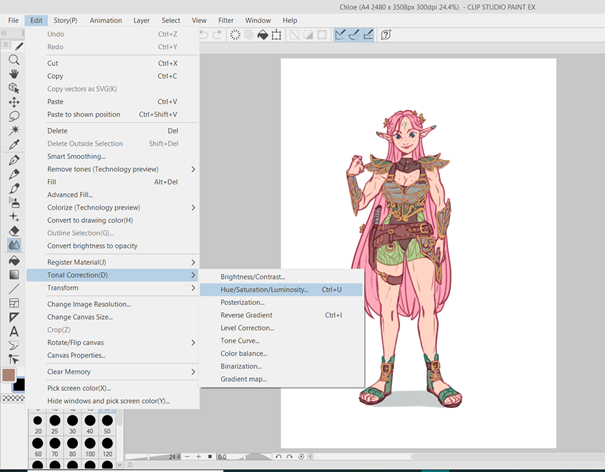Toggle Snap to Special Ruler in toolbar
Image resolution: width=605 pixels, height=472 pixels.
(355, 34)
